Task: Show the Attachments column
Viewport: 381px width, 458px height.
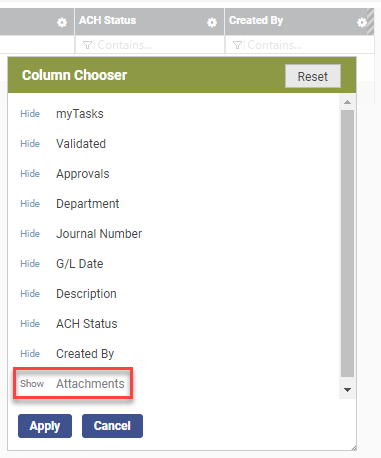Action: pyautogui.click(x=32, y=384)
